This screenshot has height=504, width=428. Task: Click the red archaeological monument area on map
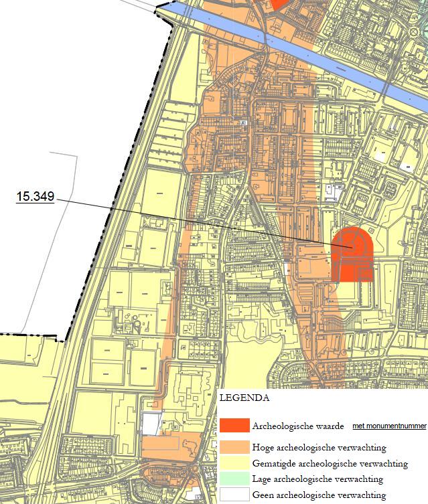(352, 254)
